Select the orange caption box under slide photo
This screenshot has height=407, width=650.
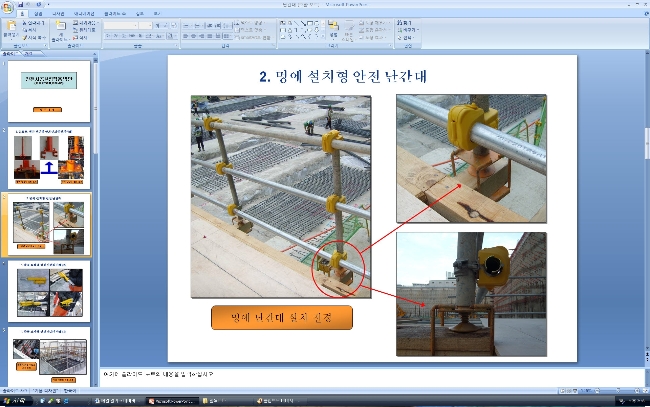point(282,318)
